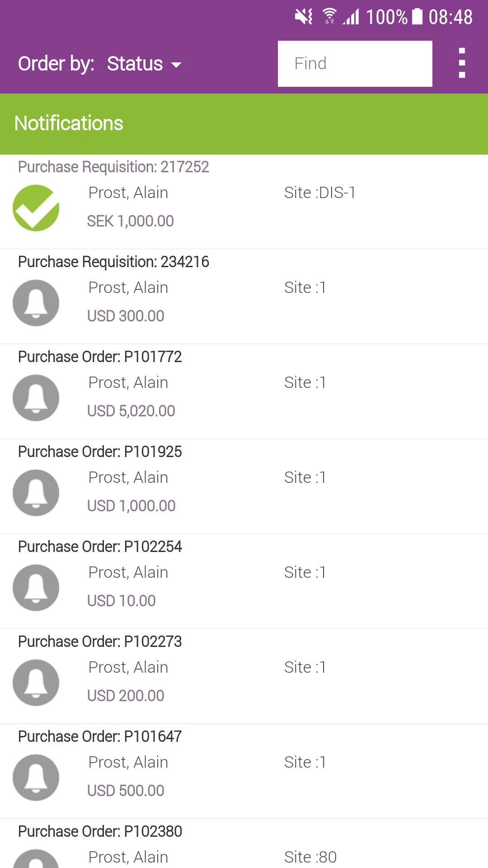
Task: Tap green checkmark icon for requisition 217252
Action: click(36, 208)
